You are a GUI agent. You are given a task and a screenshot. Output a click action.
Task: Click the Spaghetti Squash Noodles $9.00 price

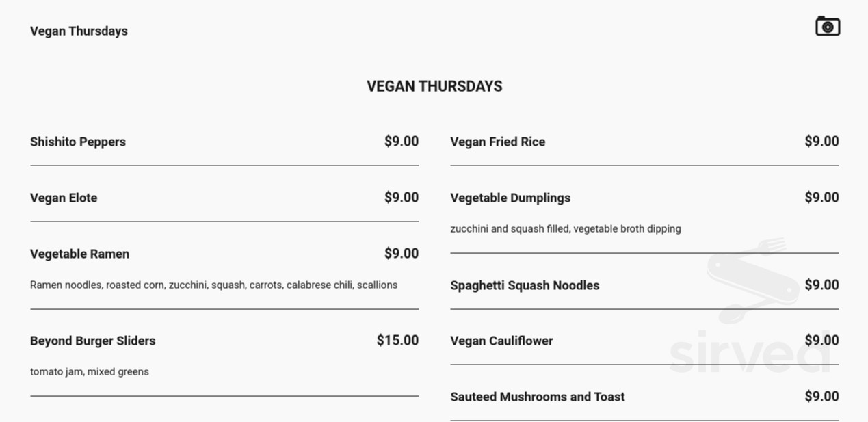coord(821,285)
